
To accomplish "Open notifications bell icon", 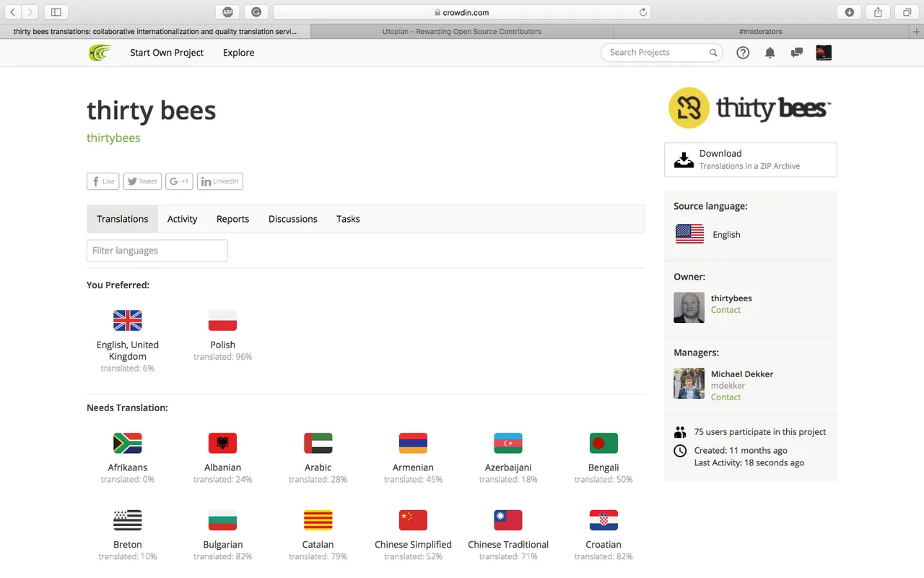I will (770, 53).
